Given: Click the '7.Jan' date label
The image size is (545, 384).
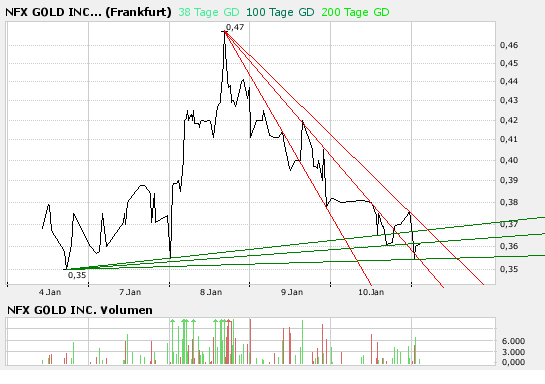Looking at the screenshot, I should [x=130, y=292].
